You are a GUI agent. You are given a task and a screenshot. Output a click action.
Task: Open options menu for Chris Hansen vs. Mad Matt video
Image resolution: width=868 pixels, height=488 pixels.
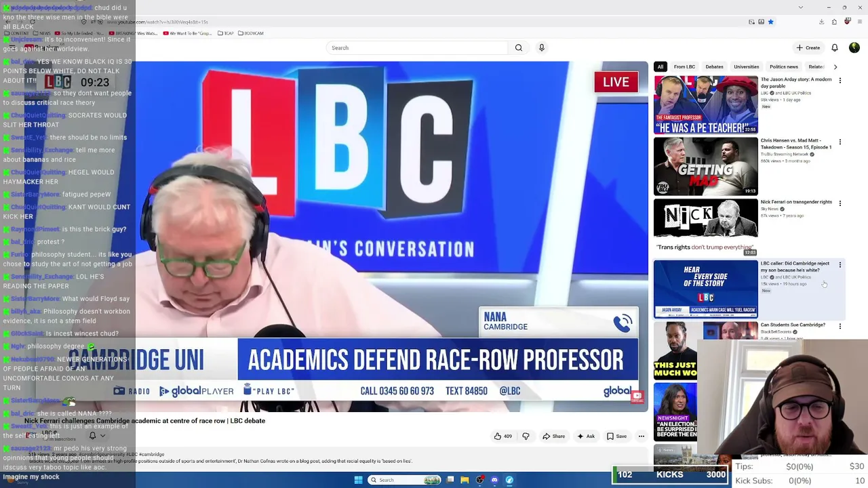point(840,142)
